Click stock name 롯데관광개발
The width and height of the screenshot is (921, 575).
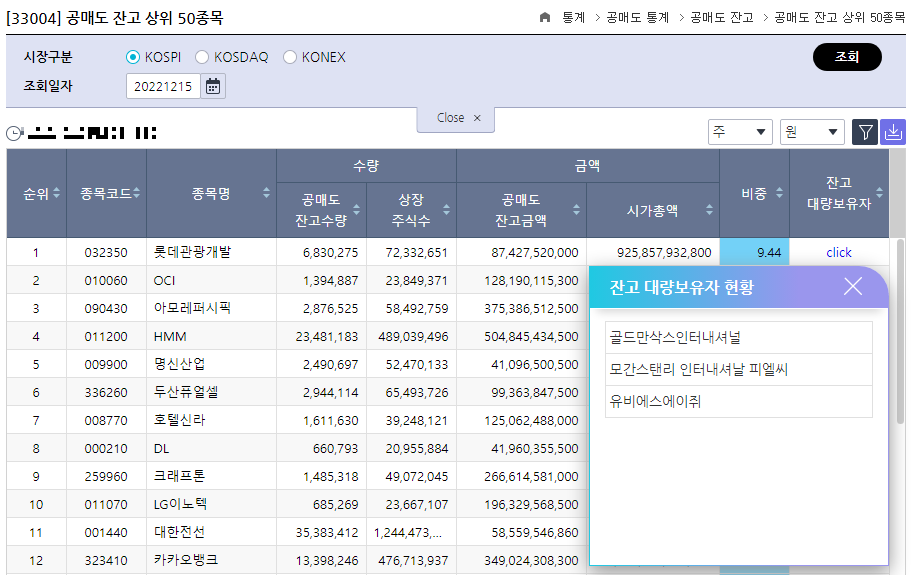[193, 252]
